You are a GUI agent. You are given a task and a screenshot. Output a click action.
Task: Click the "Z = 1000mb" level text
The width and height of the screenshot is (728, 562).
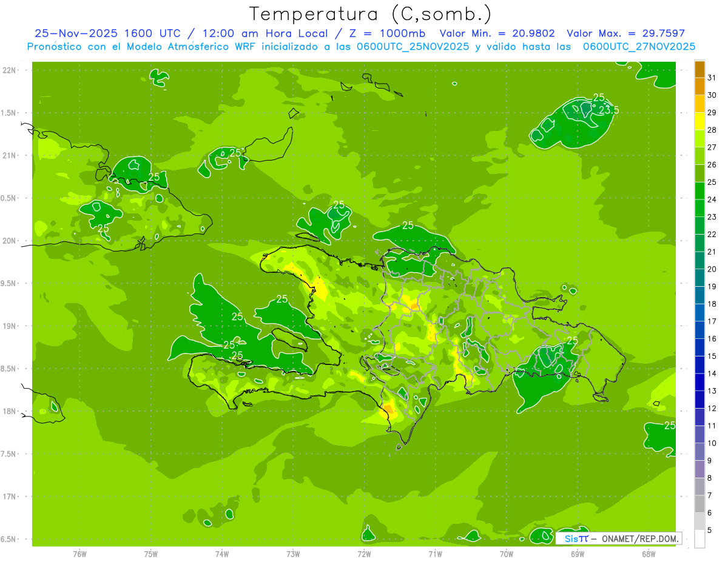387,33
